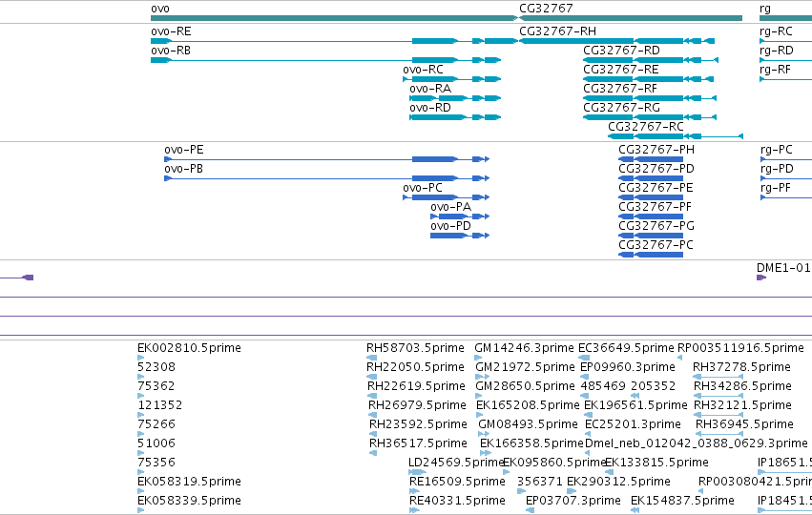Click the rg gene label
812x515 pixels.
pos(765,9)
